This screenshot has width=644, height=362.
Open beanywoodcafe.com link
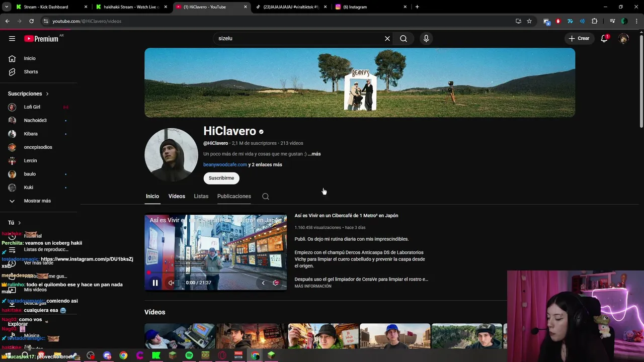point(225,164)
